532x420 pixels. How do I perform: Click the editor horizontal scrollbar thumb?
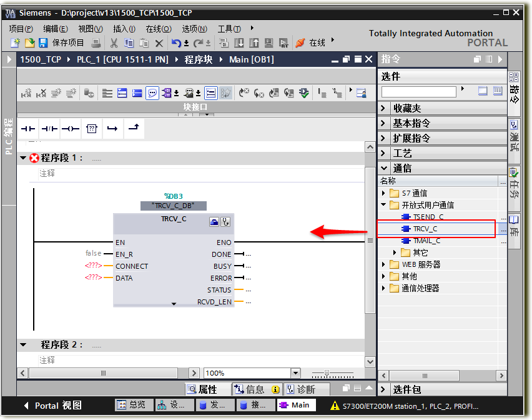pyautogui.click(x=103, y=373)
